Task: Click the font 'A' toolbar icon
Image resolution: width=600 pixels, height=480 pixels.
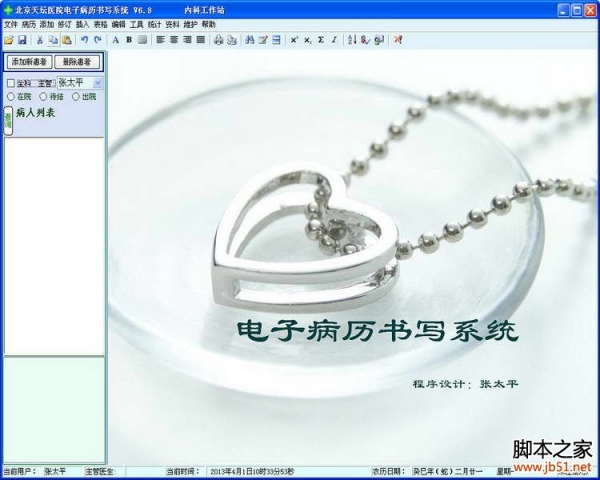Action: (x=116, y=40)
